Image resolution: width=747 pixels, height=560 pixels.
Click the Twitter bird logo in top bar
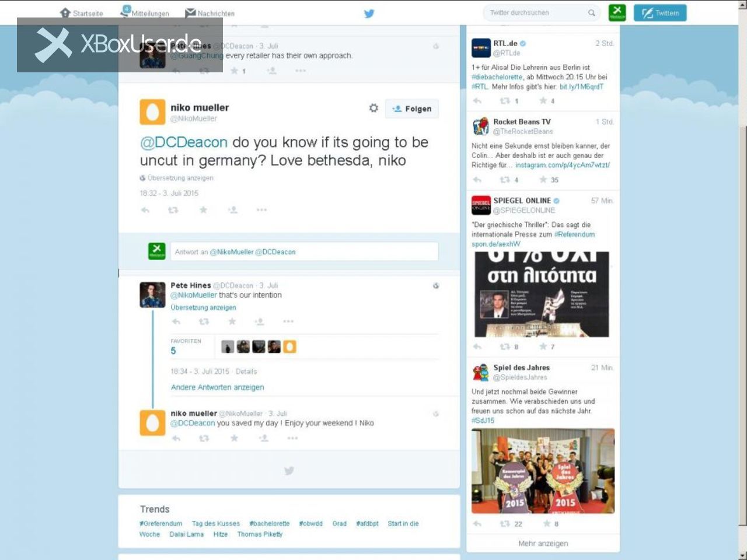coord(369,13)
